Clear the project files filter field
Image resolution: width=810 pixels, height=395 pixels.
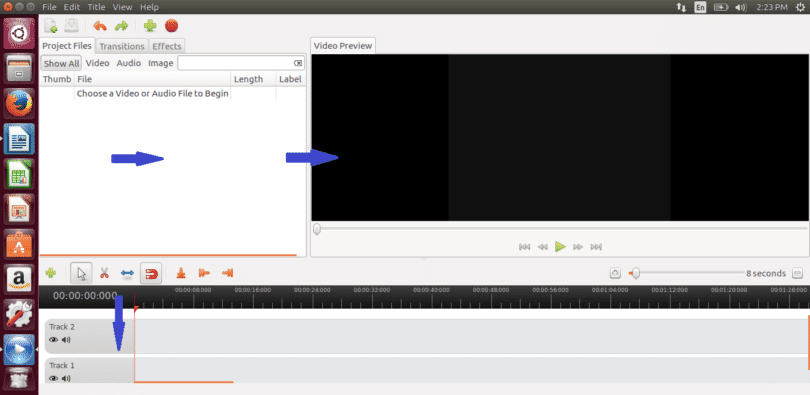(298, 63)
